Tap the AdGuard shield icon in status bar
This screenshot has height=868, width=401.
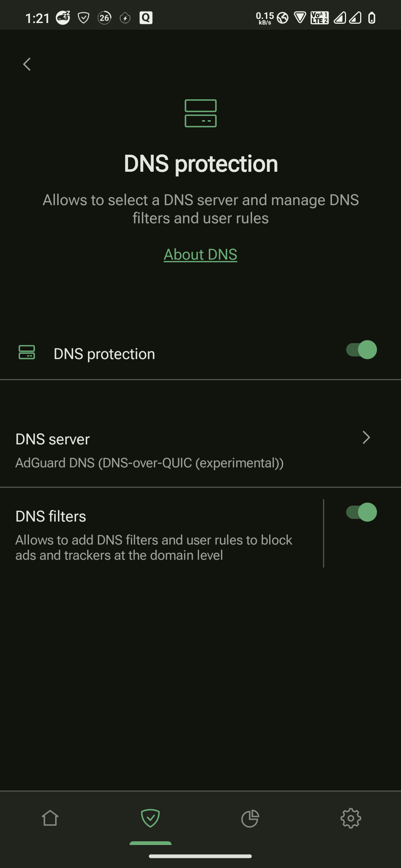83,17
